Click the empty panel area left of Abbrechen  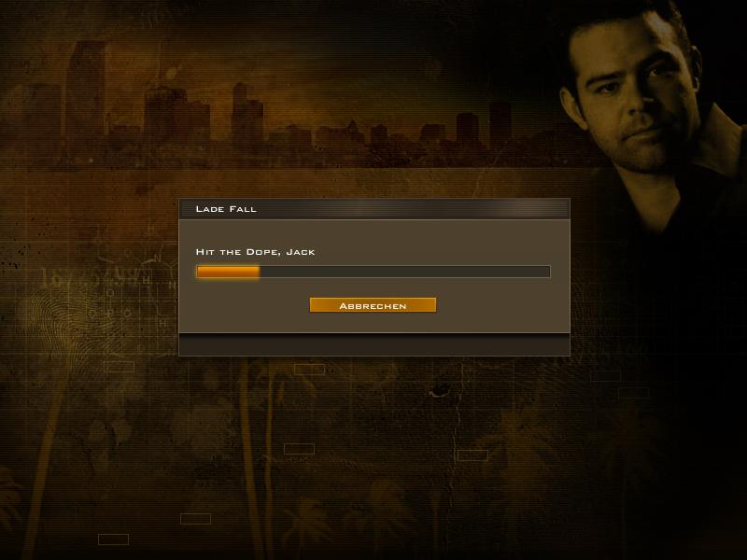244,305
